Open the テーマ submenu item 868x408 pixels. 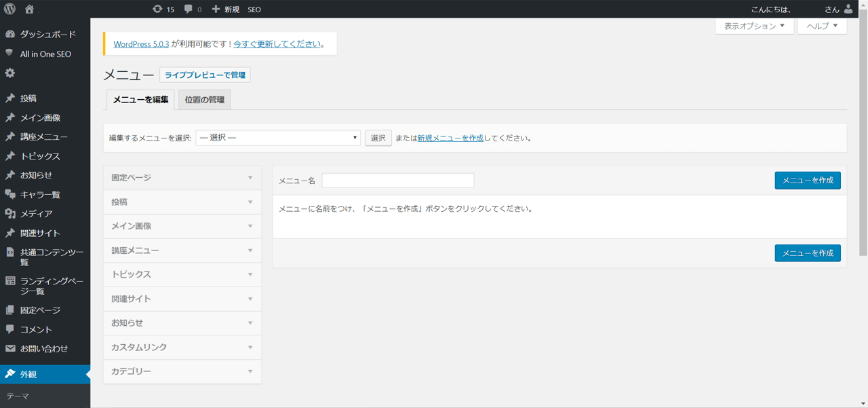point(18,396)
